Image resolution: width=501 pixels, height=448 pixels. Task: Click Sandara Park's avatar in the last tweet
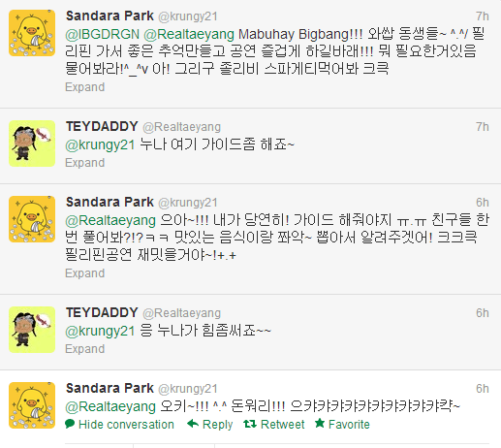(32, 405)
